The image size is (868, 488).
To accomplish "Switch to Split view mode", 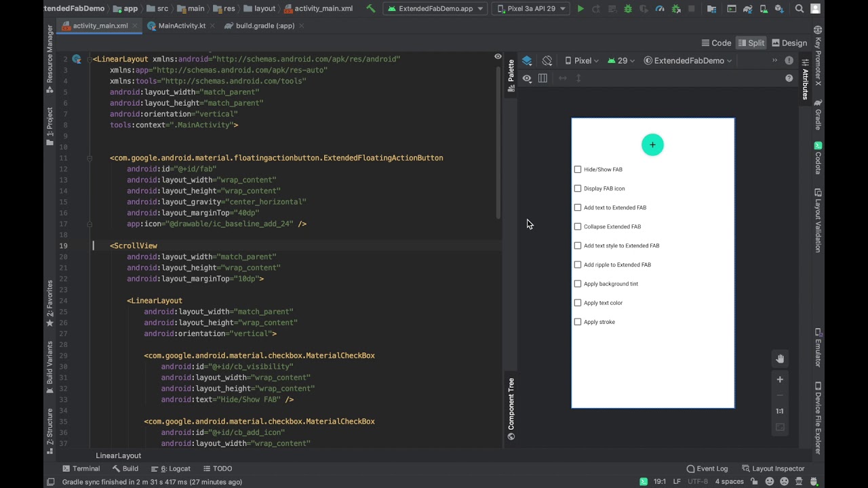I will [751, 43].
